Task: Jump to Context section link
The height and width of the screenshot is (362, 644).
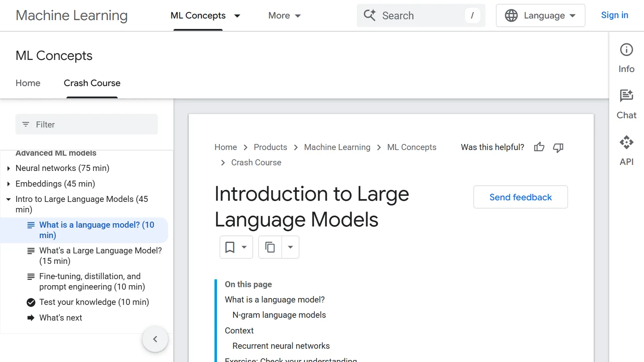Action: tap(239, 331)
